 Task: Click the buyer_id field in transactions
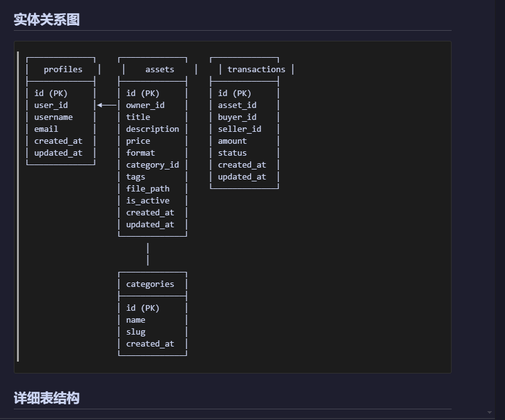coord(237,117)
